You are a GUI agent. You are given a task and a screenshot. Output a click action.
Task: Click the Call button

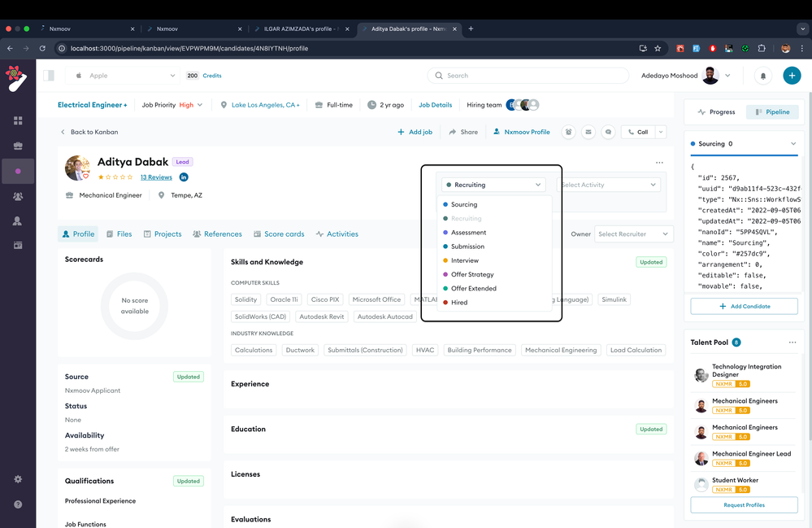[638, 132]
